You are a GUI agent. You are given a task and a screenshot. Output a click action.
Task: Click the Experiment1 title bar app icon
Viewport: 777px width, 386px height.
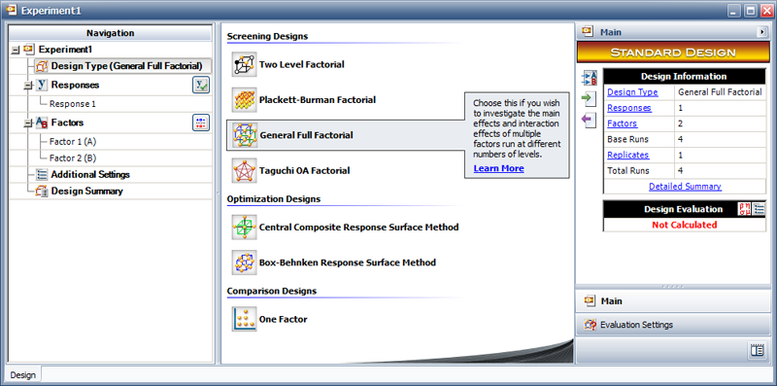[11, 10]
